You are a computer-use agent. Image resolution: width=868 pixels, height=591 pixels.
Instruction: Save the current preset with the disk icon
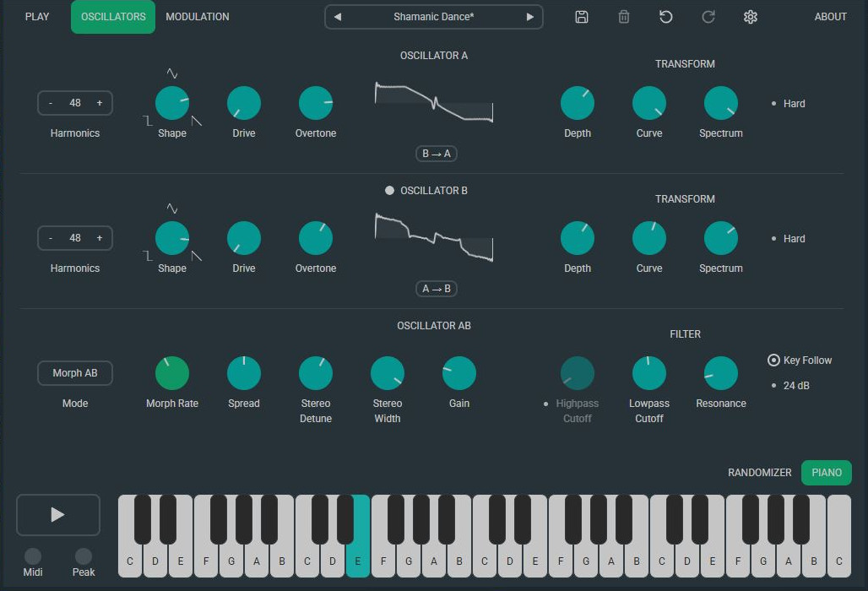tap(581, 17)
